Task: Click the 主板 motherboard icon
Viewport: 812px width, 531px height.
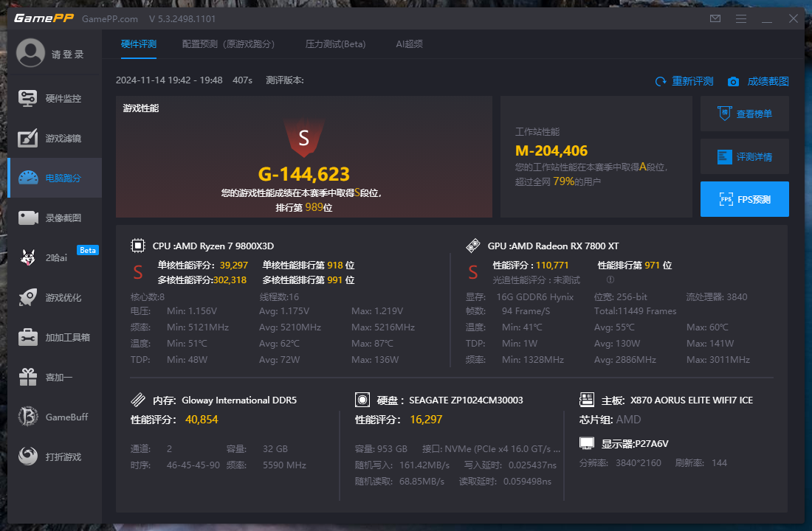Action: pyautogui.click(x=587, y=400)
